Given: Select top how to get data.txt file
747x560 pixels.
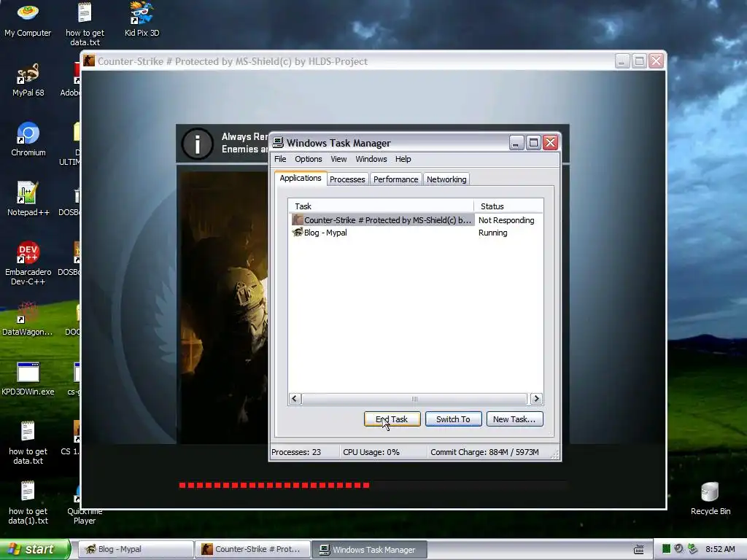Looking at the screenshot, I should pyautogui.click(x=85, y=24).
